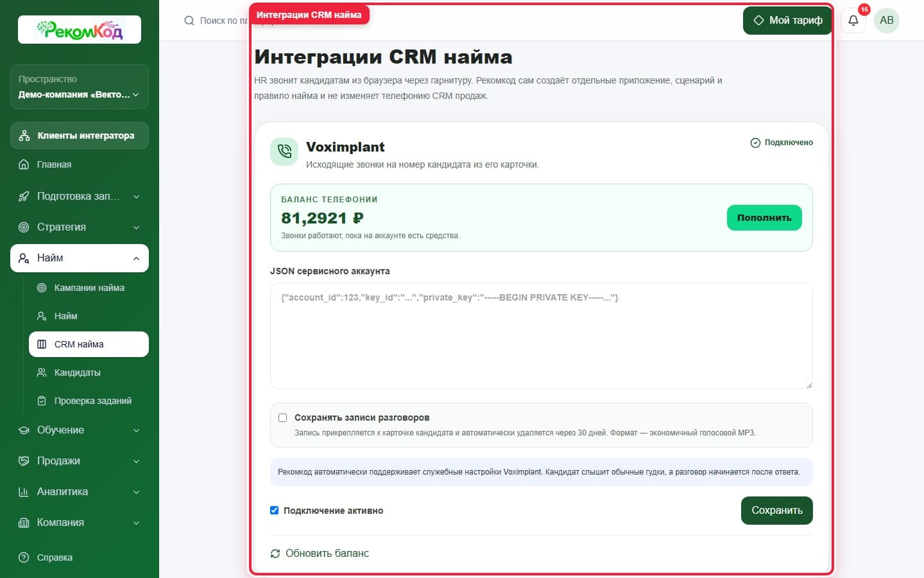Image resolution: width=924 pixels, height=578 pixels.
Task: Click the Voximplant heading
Action: (345, 147)
